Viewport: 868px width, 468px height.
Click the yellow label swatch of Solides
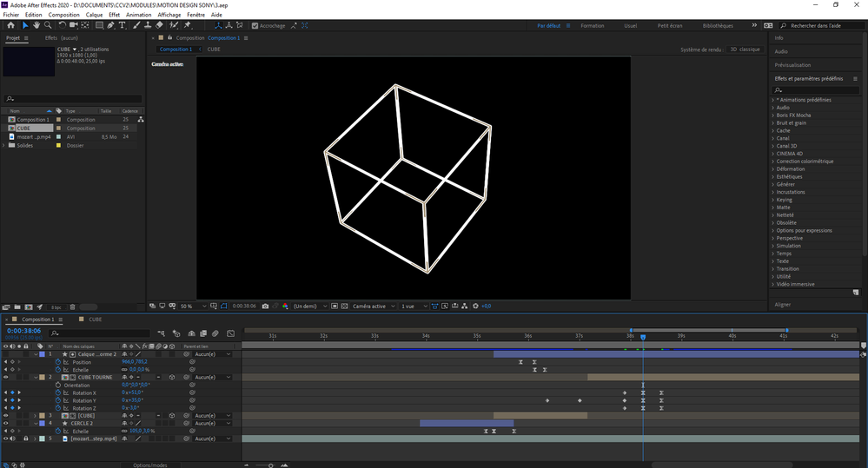(x=58, y=145)
